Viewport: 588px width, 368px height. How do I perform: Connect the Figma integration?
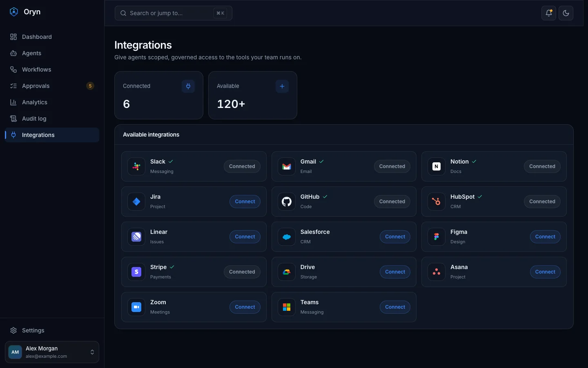[x=545, y=237]
